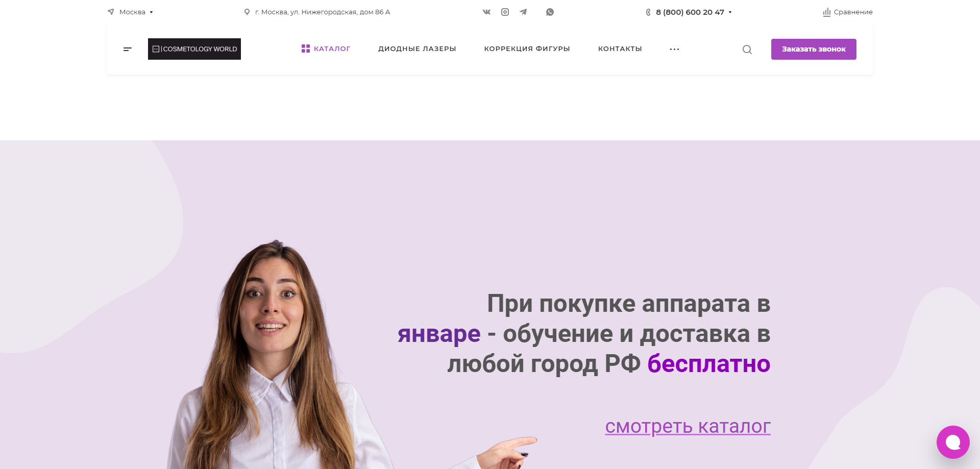
Task: Go to ДИОДНЫЕ ЛАЗЕРЫ menu item
Action: (x=417, y=48)
